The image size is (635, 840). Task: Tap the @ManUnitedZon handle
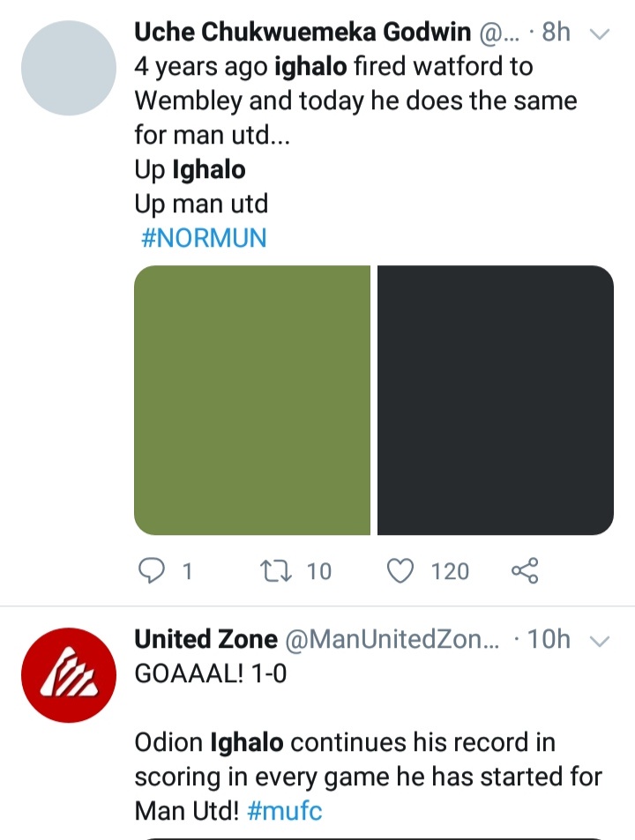coord(392,640)
